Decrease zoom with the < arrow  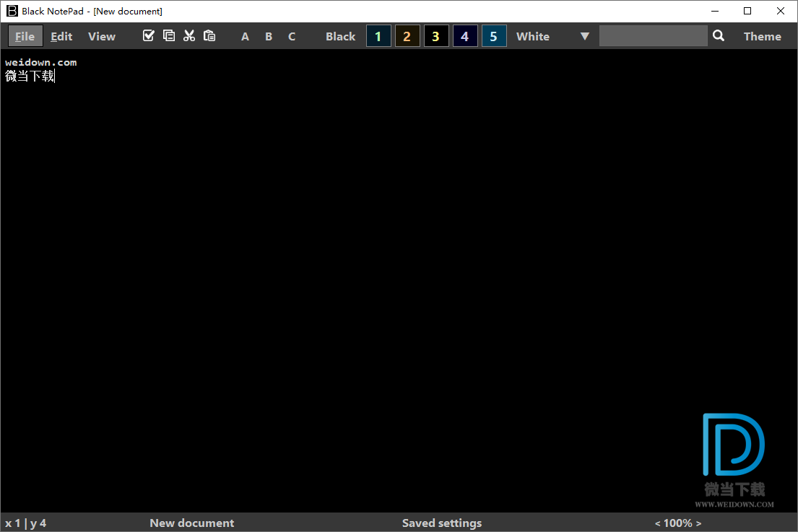coord(657,523)
